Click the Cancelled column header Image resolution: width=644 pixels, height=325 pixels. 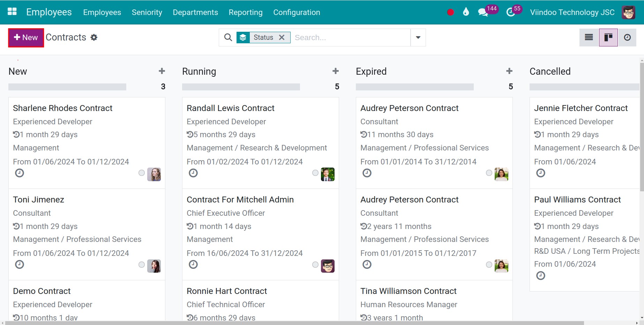pos(550,71)
